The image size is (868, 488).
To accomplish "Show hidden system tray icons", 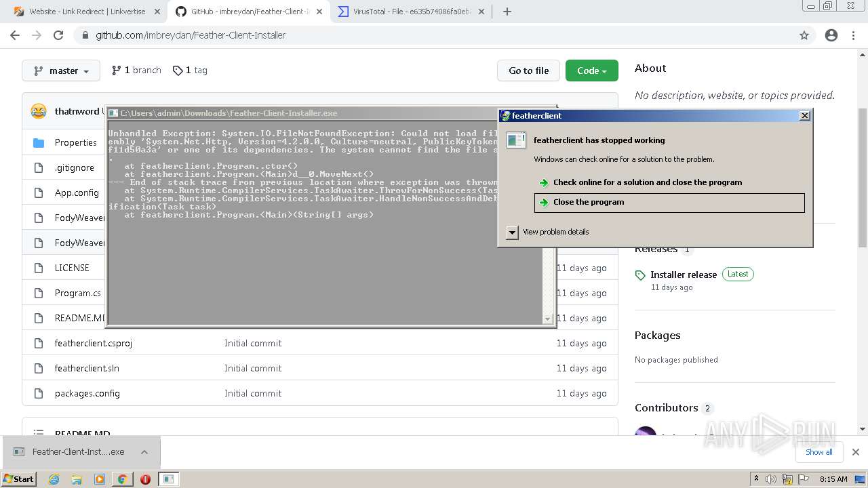I will (756, 479).
